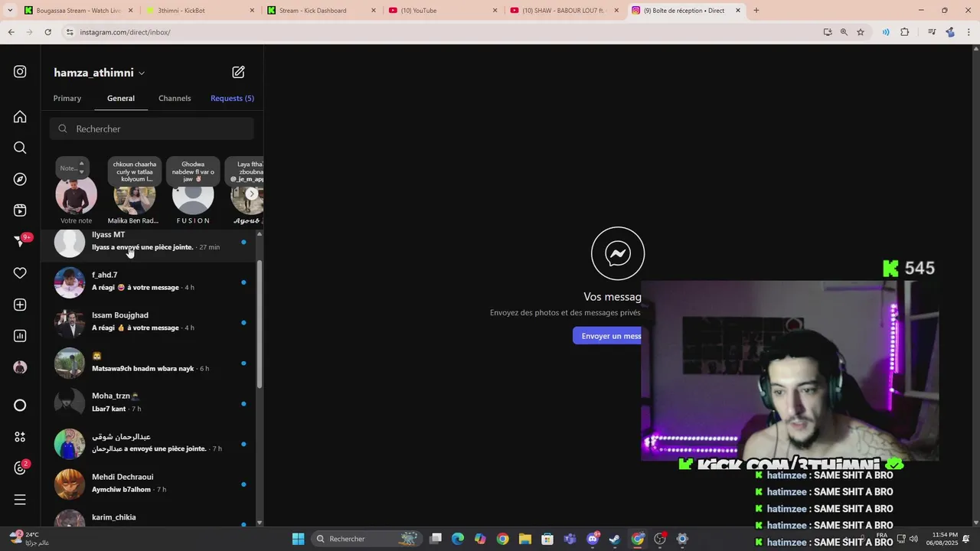The width and height of the screenshot is (980, 551).
Task: Select General inbox tab
Action: pyautogui.click(x=121, y=98)
